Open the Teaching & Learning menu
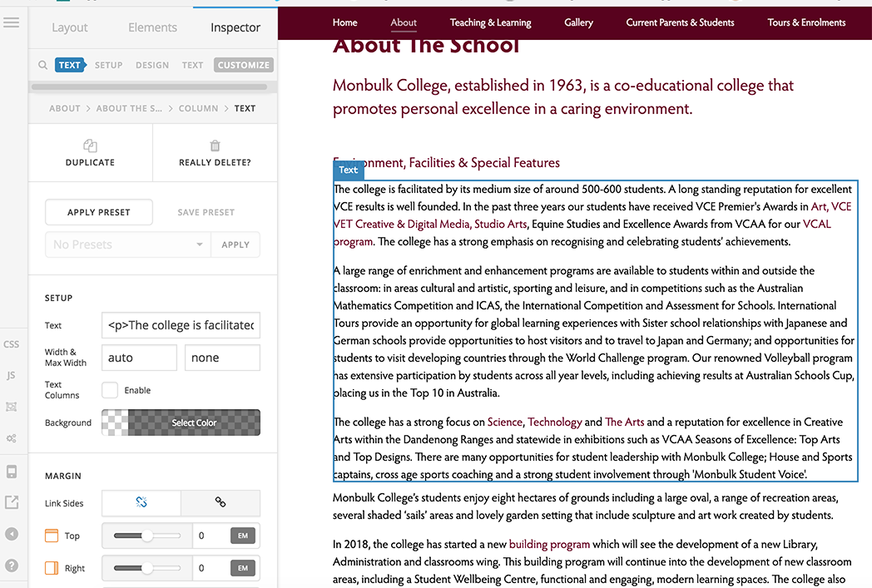Screen dimensions: 872x588 click(491, 22)
